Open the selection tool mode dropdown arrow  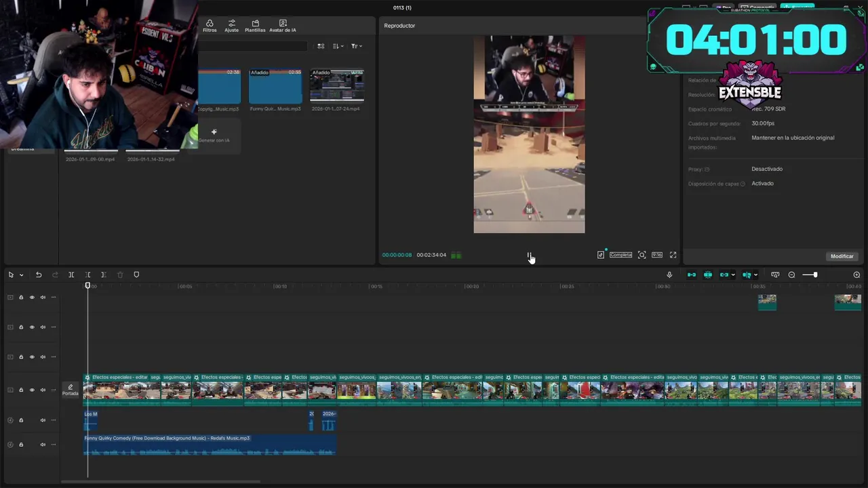click(21, 275)
